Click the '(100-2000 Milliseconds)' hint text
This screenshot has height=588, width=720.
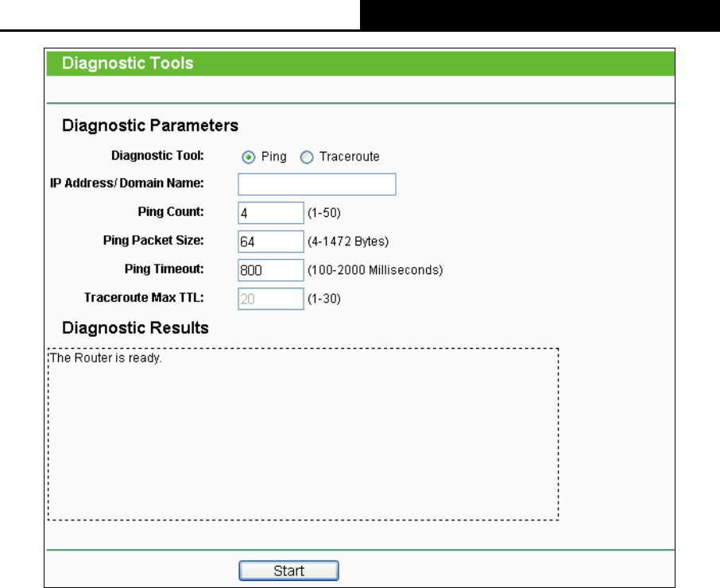[375, 270]
